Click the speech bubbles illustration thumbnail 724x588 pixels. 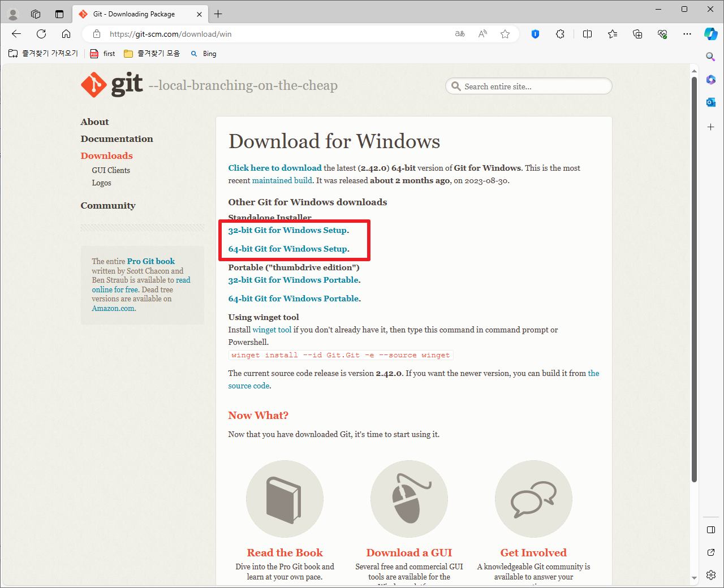(x=533, y=499)
